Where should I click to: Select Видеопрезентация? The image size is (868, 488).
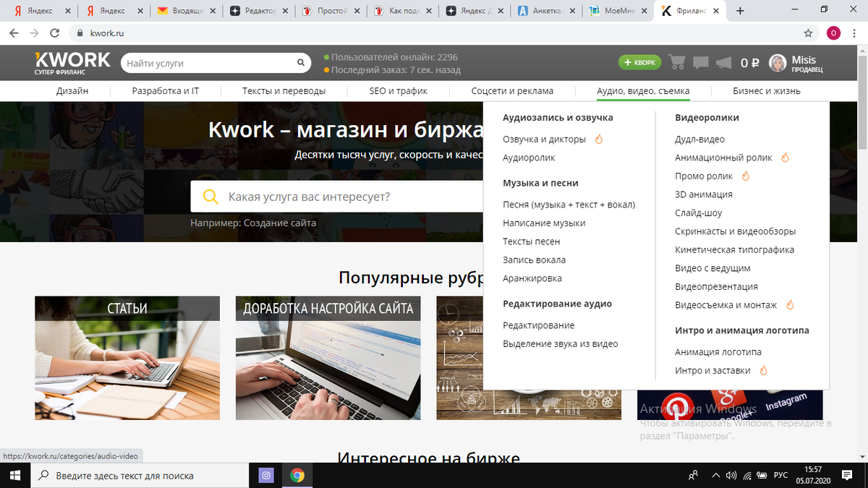tap(716, 287)
